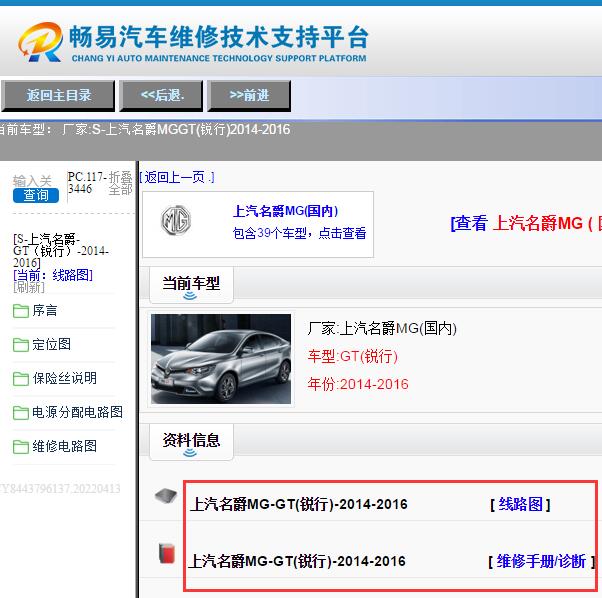Click 包含39个车型,点击查看 link
Viewport: 602px width, 598px height.
click(x=299, y=233)
